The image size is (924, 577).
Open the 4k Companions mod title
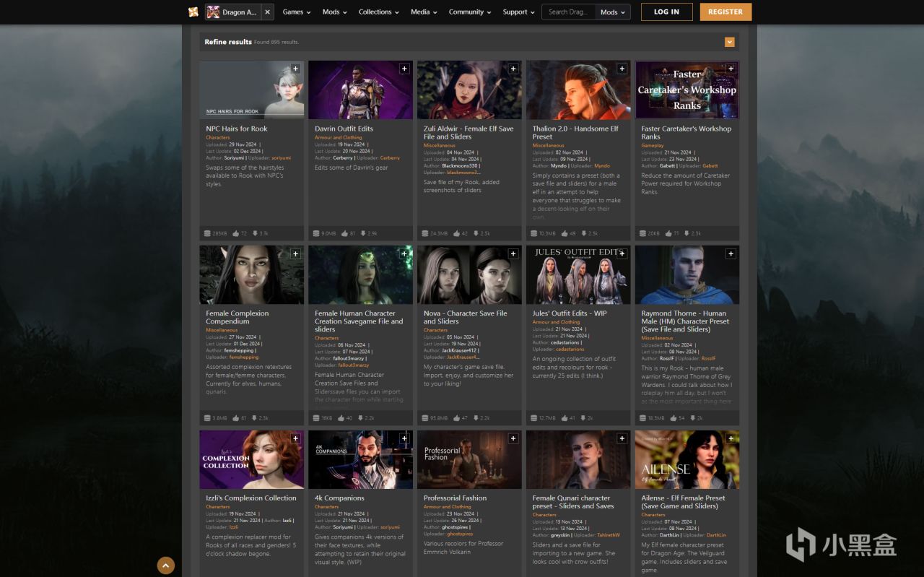[x=340, y=498]
